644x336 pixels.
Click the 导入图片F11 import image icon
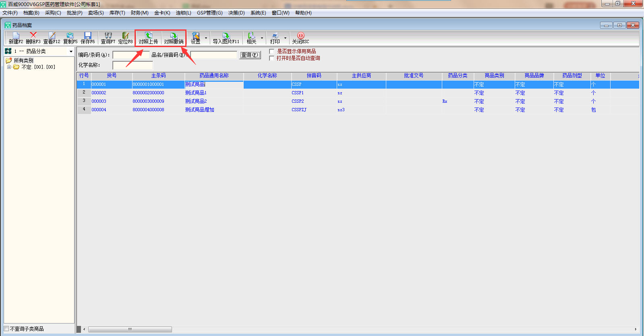coord(226,36)
